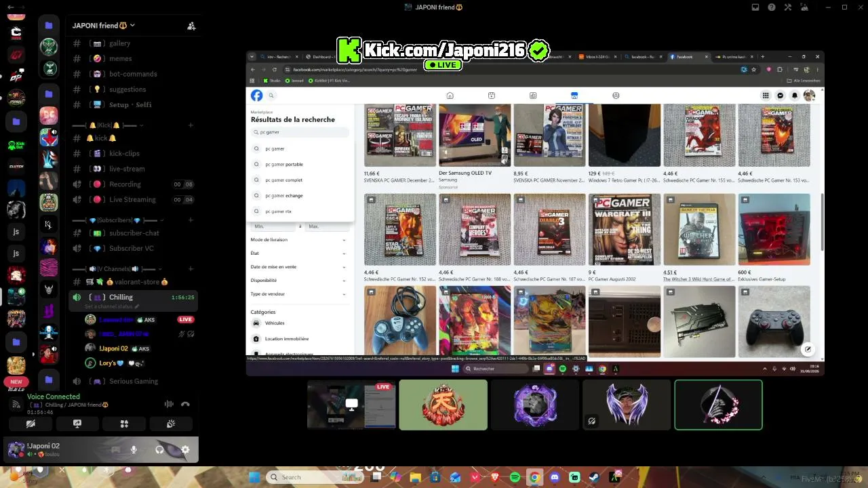Open the memes channel
Viewport: 868px width, 488px height.
pos(120,59)
